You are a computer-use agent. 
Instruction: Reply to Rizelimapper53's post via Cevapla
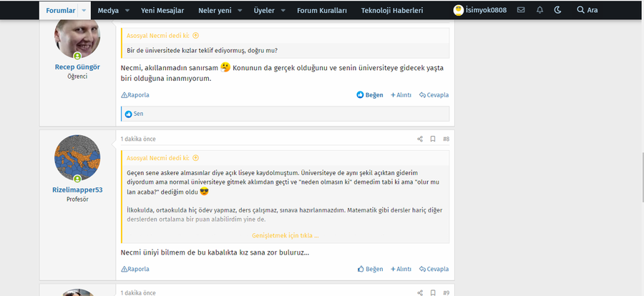click(434, 270)
